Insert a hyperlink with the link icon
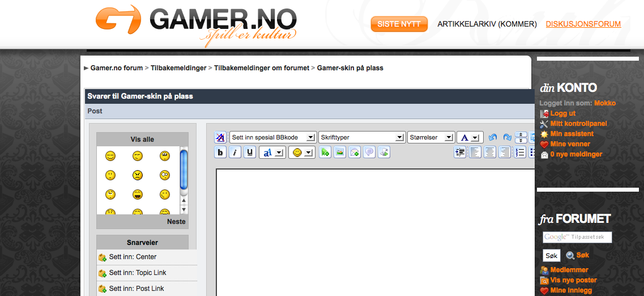The height and width of the screenshot is (296, 644). 325,153
